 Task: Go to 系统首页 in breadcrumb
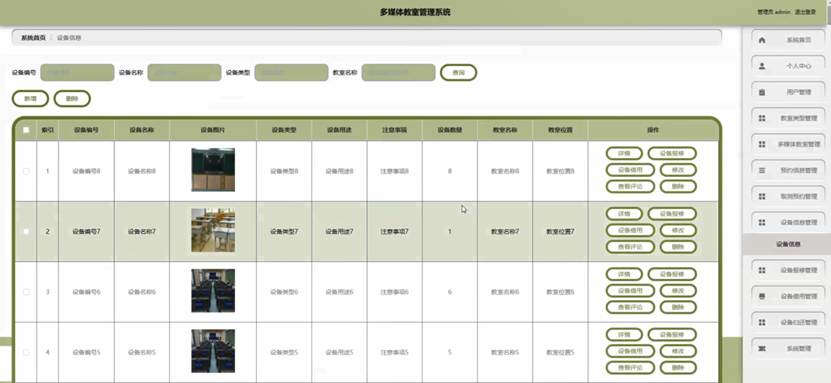(33, 38)
